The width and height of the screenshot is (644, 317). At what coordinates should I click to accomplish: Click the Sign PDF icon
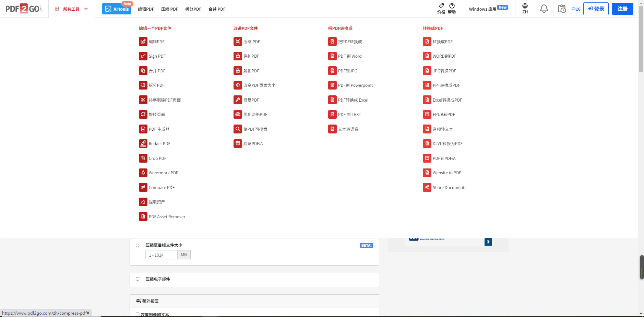pyautogui.click(x=143, y=56)
